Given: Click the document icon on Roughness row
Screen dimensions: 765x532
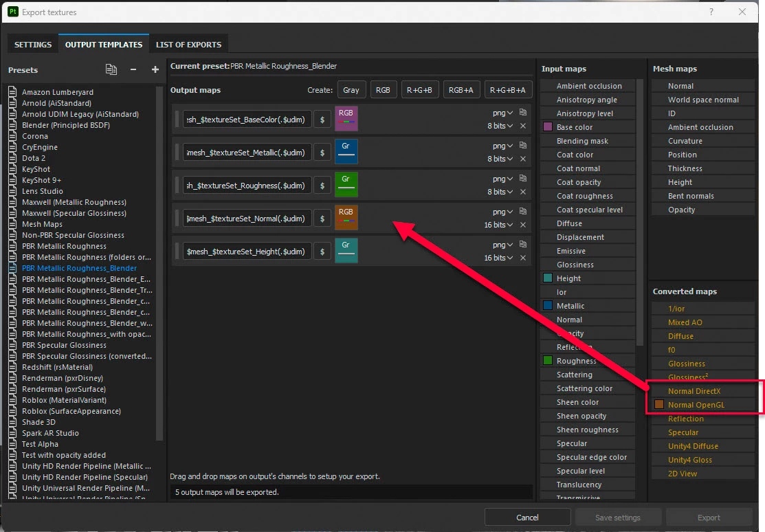Looking at the screenshot, I should click(x=523, y=178).
